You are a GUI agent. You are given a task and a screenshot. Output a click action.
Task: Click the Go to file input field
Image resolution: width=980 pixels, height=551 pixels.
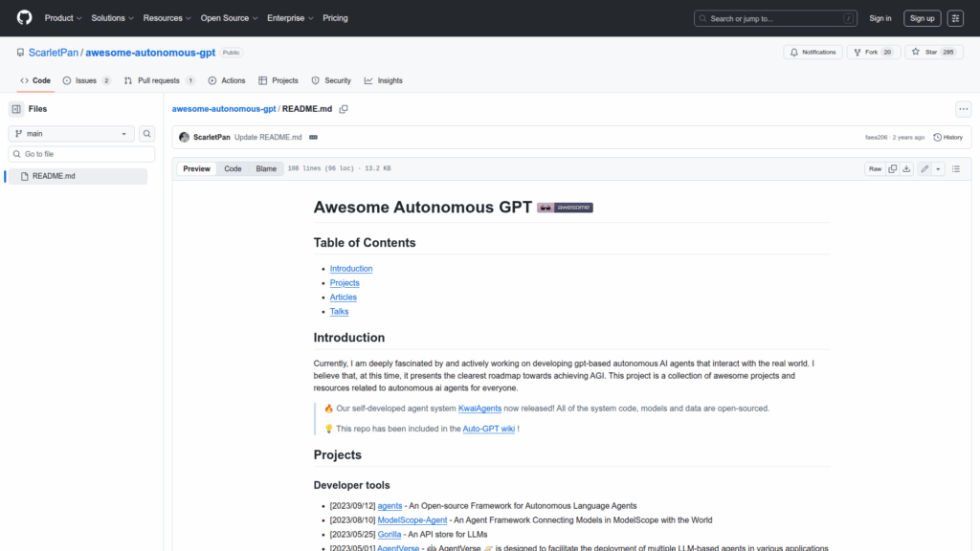[81, 154]
